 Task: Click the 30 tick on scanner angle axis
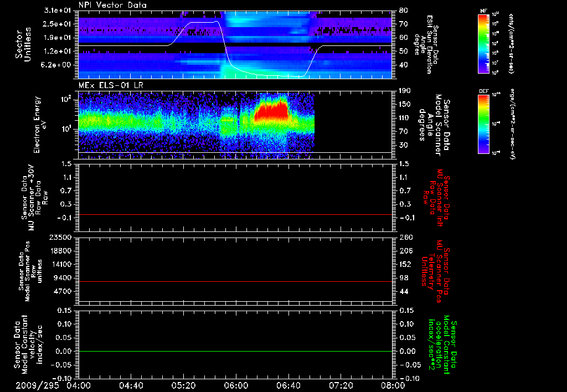pyautogui.click(x=403, y=145)
